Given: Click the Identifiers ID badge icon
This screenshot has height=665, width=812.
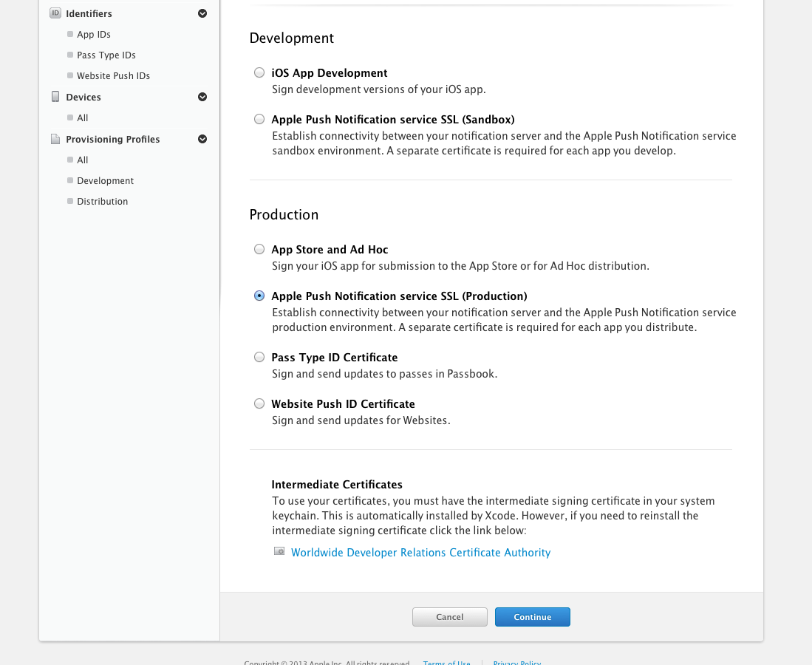Looking at the screenshot, I should [55, 13].
